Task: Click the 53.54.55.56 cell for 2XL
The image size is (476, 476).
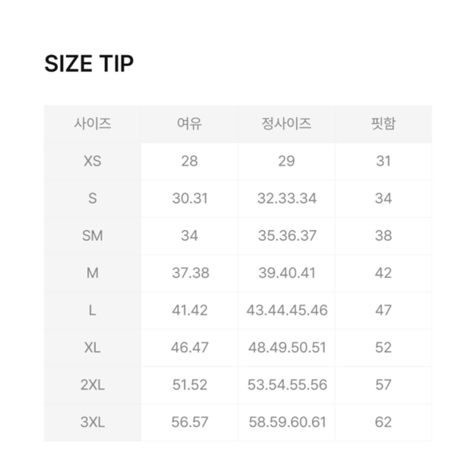Action: pyautogui.click(x=287, y=385)
